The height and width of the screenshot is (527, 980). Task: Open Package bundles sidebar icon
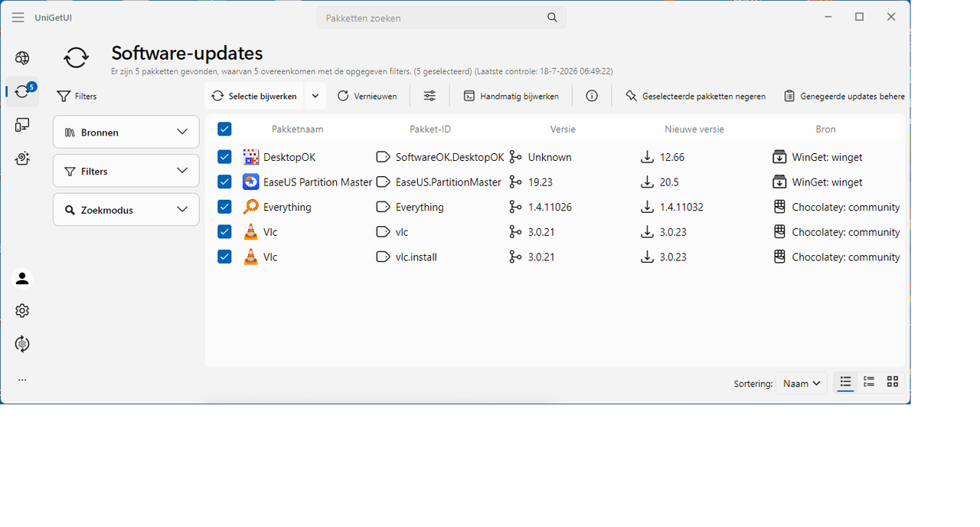[22, 159]
